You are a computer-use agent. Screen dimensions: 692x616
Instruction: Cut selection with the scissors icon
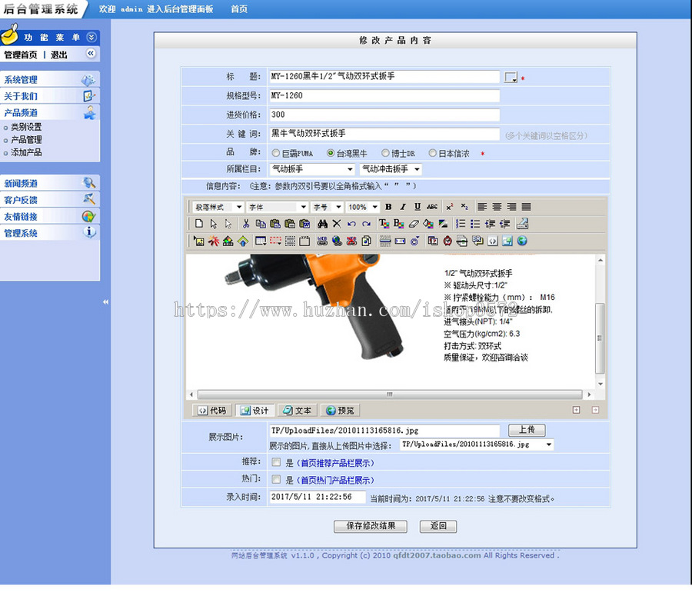pos(246,224)
